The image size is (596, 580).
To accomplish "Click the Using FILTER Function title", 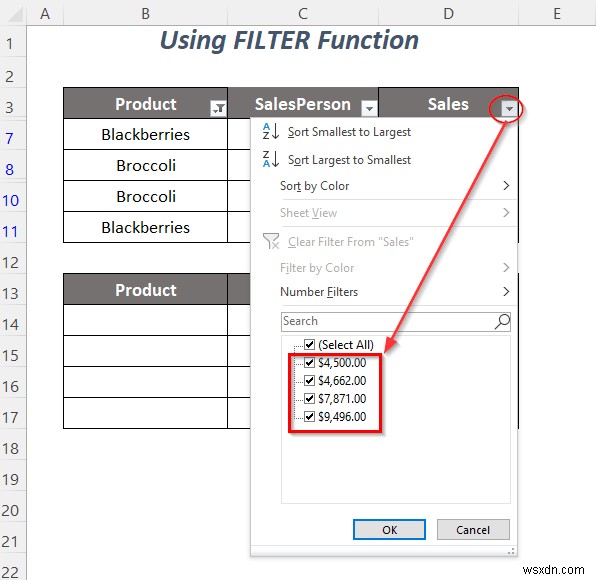I will pyautogui.click(x=289, y=41).
